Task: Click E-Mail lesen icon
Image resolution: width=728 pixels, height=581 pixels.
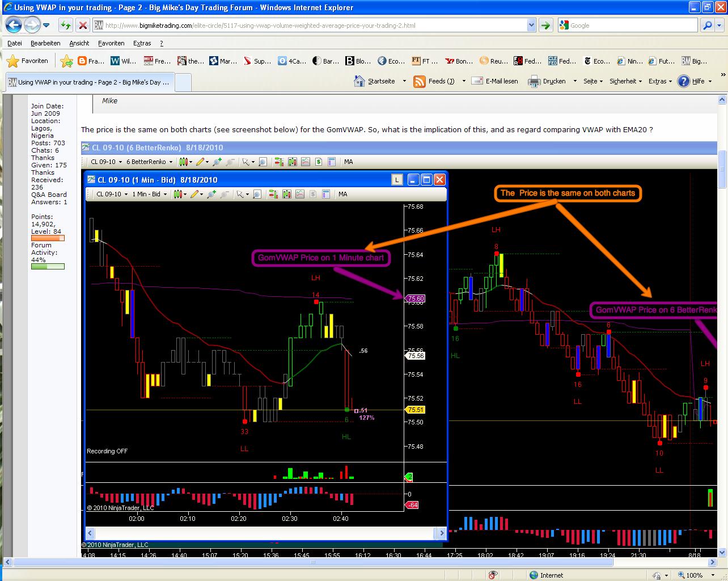Action: point(477,81)
